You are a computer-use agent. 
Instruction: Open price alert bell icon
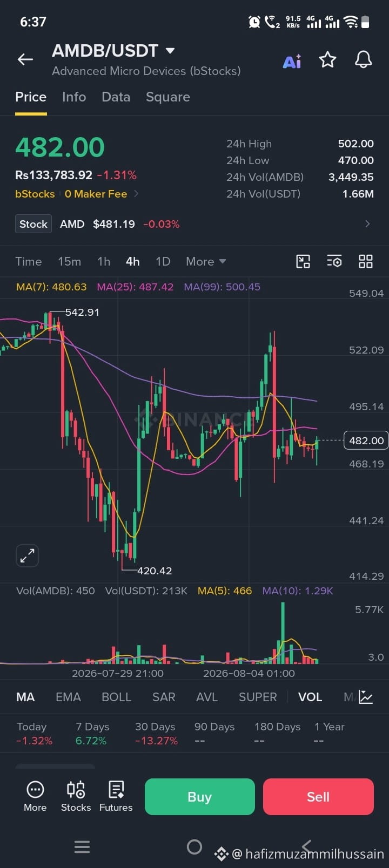click(x=364, y=59)
